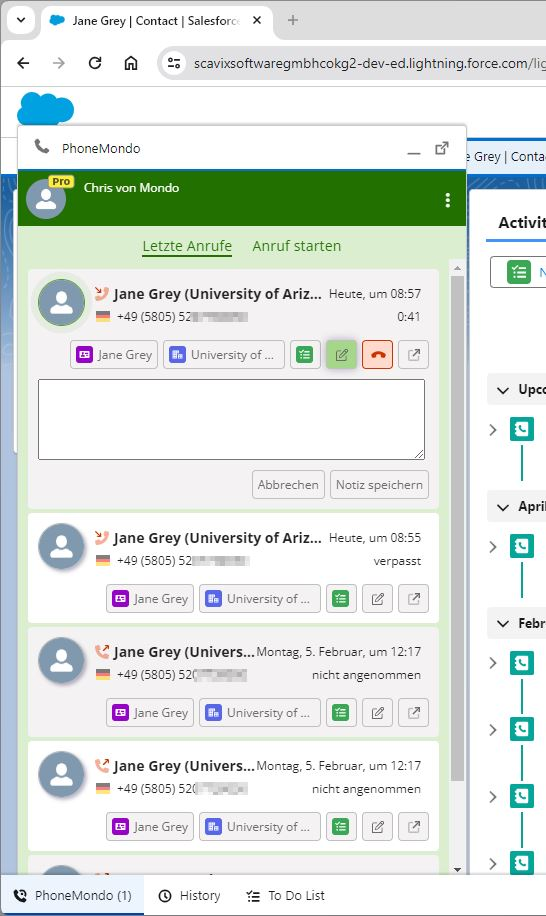Expand the call entry under Upcoming section
546x916 pixels.
click(493, 430)
